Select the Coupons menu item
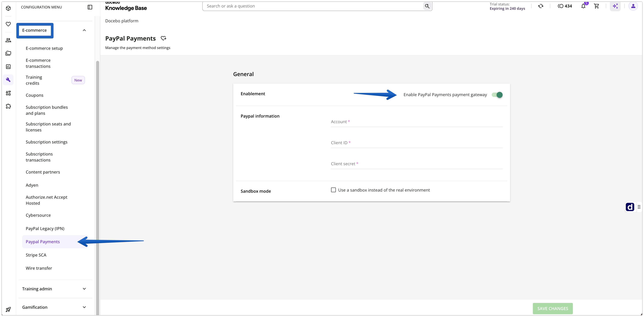This screenshot has width=644, height=317. click(x=35, y=95)
